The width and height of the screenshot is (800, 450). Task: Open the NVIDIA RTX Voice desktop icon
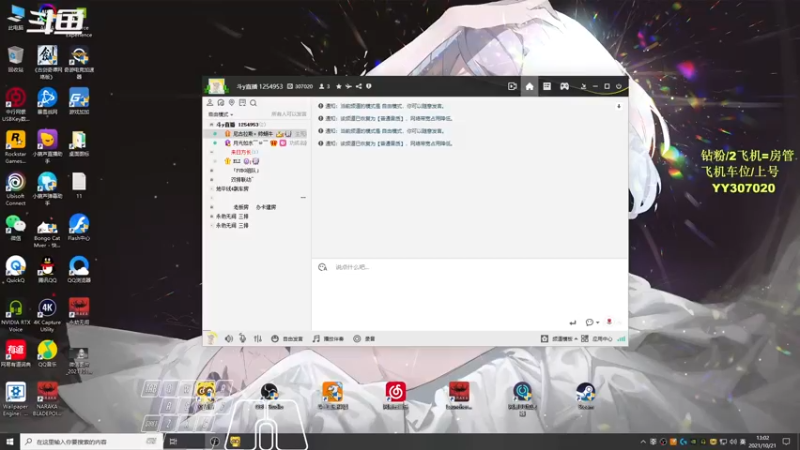pyautogui.click(x=16, y=315)
